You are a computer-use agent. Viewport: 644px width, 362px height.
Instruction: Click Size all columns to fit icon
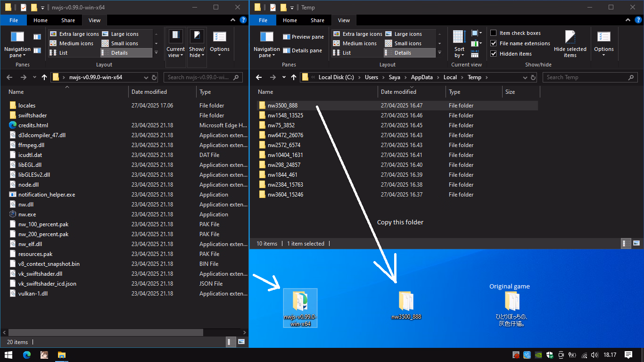click(475, 53)
